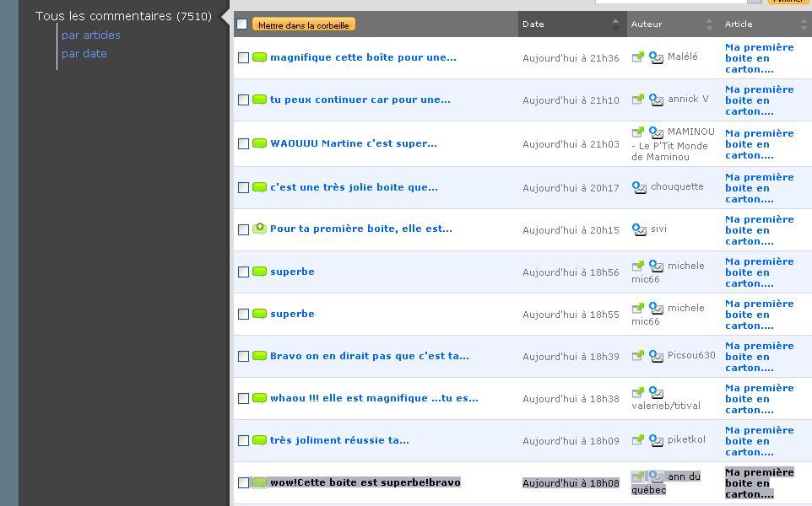Check the box for 'Pour ta première boite' comment
Screen dimensions: 812x506
(x=243, y=229)
